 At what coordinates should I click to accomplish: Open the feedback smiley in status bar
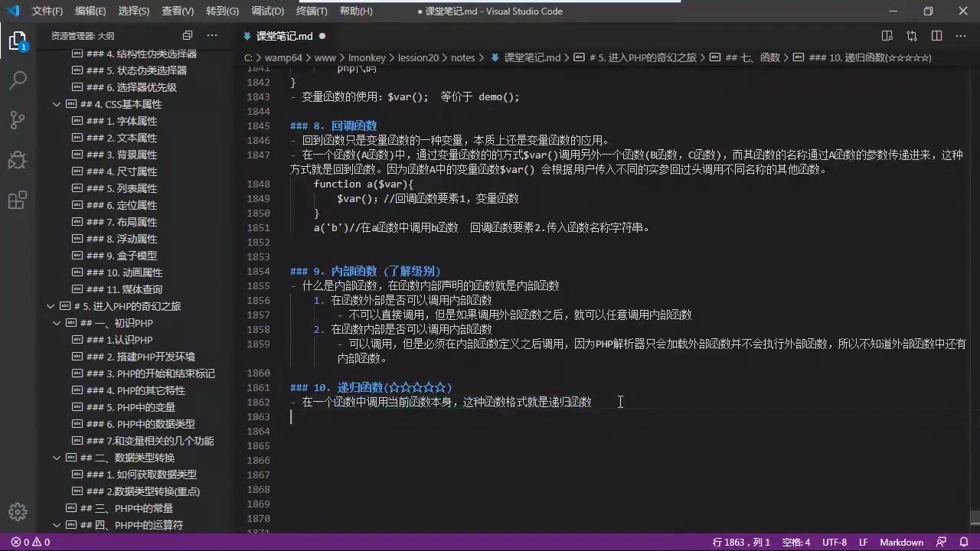942,542
